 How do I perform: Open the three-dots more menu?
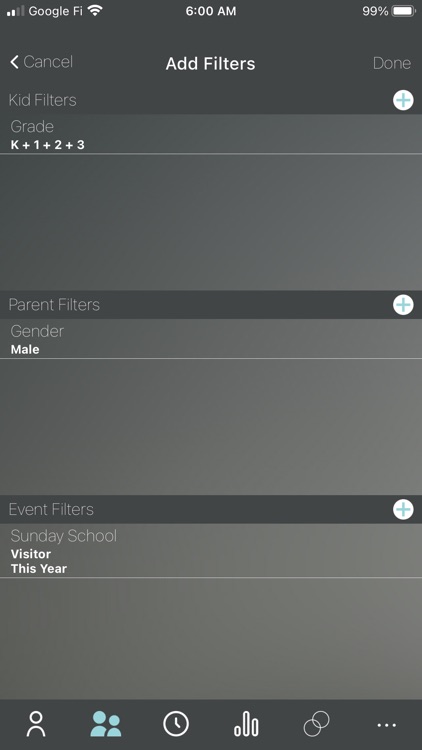[387, 725]
